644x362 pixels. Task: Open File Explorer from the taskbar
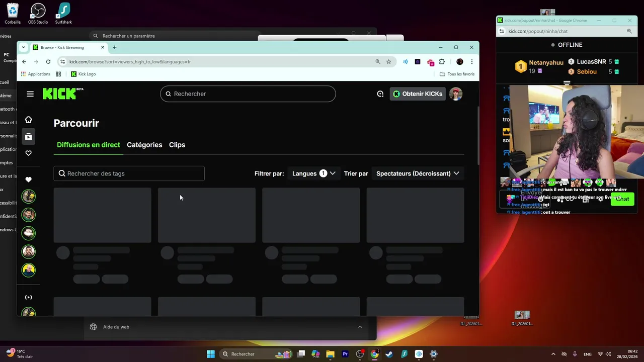[330, 354]
